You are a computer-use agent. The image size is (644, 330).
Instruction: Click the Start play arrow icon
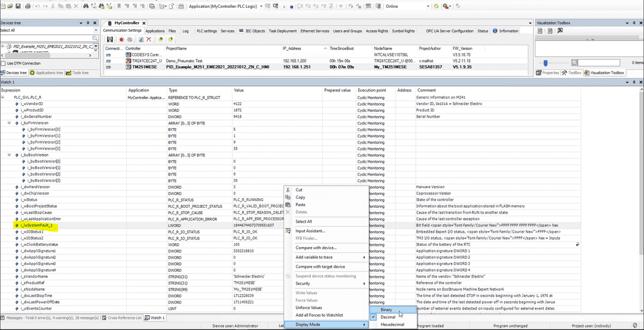pyautogui.click(x=284, y=6)
